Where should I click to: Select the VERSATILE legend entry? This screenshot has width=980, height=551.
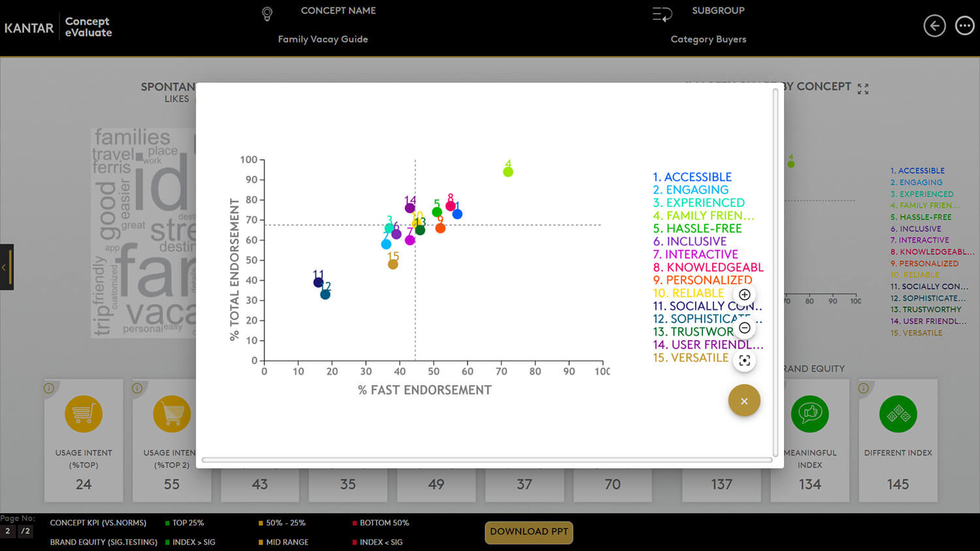pyautogui.click(x=691, y=358)
